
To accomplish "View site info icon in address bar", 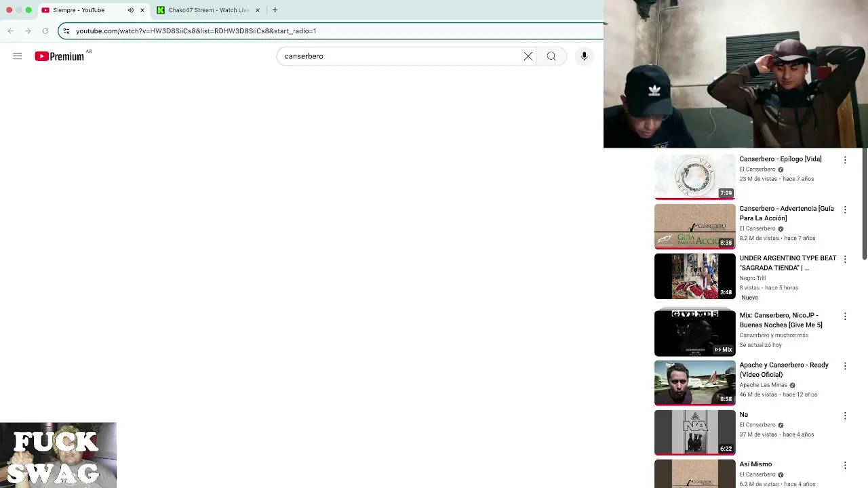I will [x=66, y=30].
